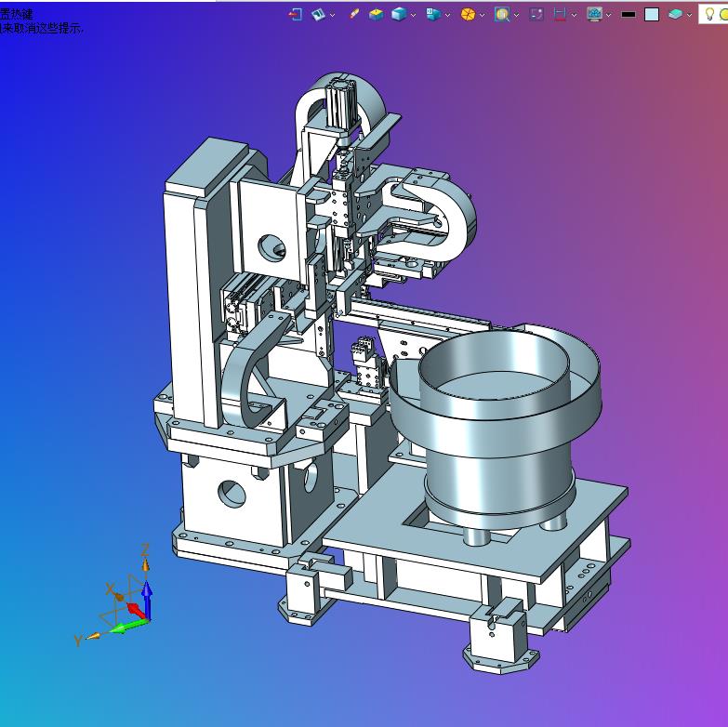
Task: Click the black color swatch
Action: [x=629, y=15]
